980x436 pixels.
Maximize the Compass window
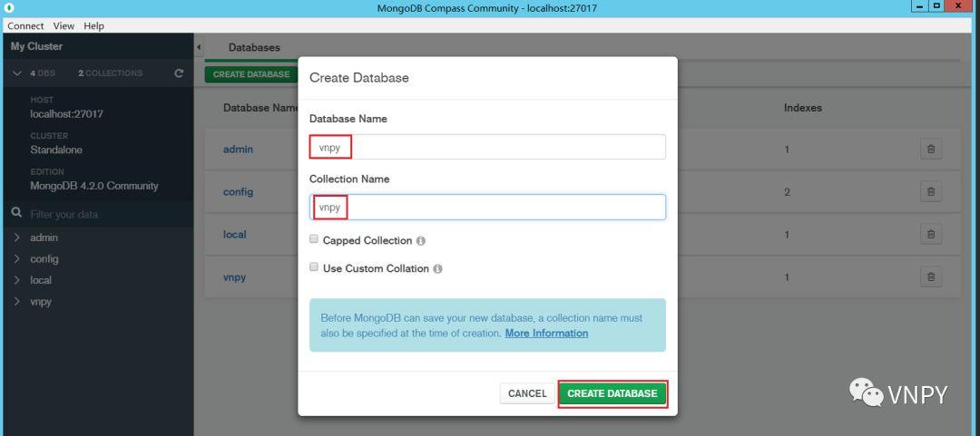pos(936,5)
